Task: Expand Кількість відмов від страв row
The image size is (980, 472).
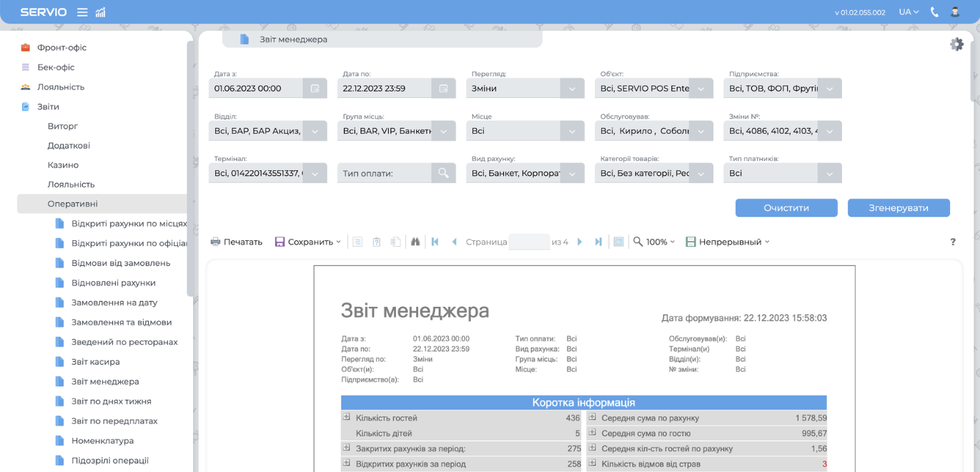Action: [592, 463]
